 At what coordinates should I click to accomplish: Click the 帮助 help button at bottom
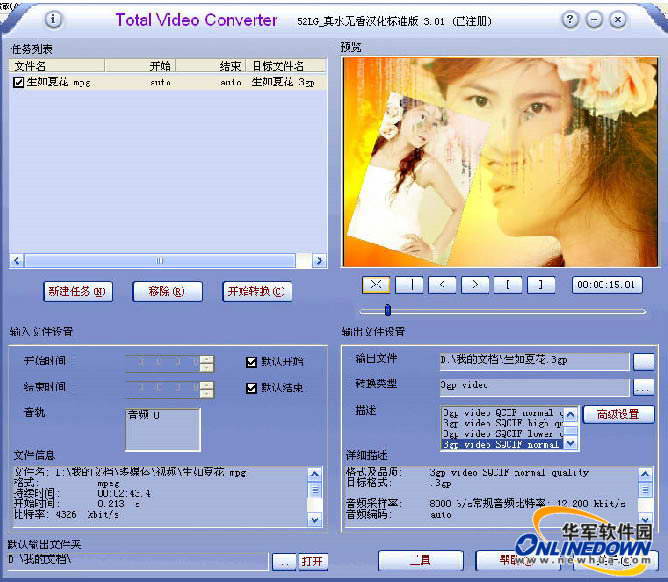(518, 560)
